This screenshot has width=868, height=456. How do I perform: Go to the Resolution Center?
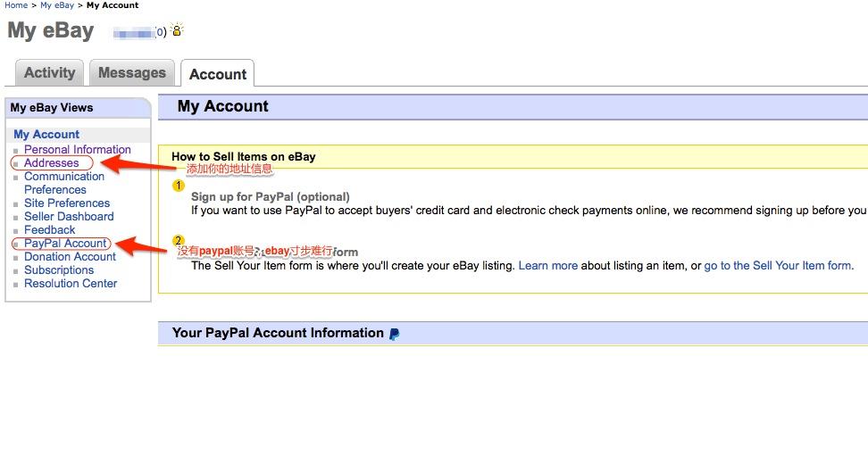pyautogui.click(x=71, y=284)
